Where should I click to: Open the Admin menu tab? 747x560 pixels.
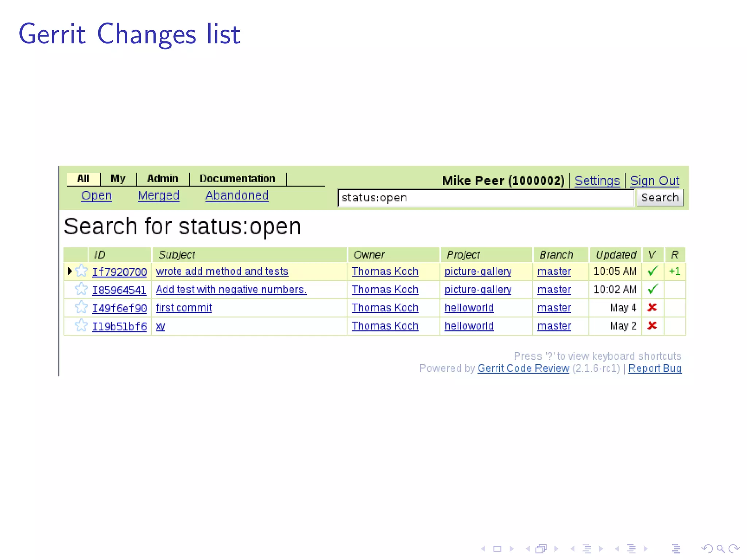(163, 179)
